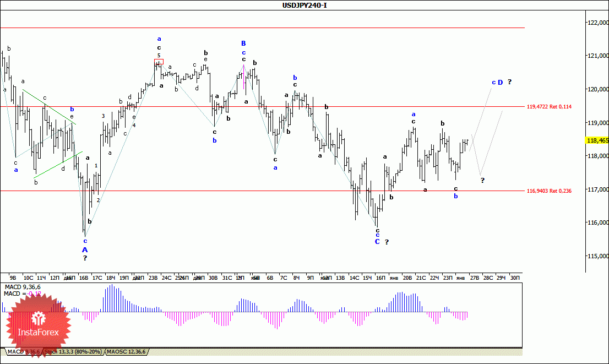Click the wave '2' label on the chart
The image size is (609, 364).
[98, 200]
